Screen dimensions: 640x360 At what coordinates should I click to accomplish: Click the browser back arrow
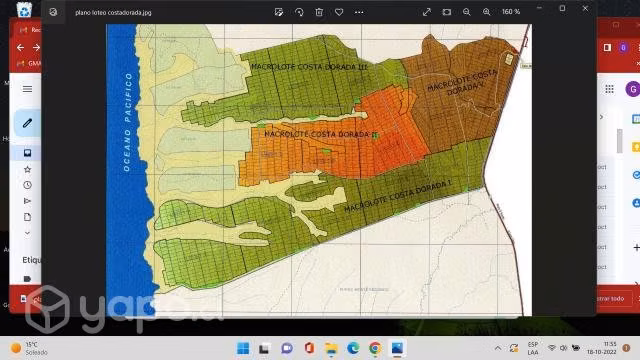20,47
